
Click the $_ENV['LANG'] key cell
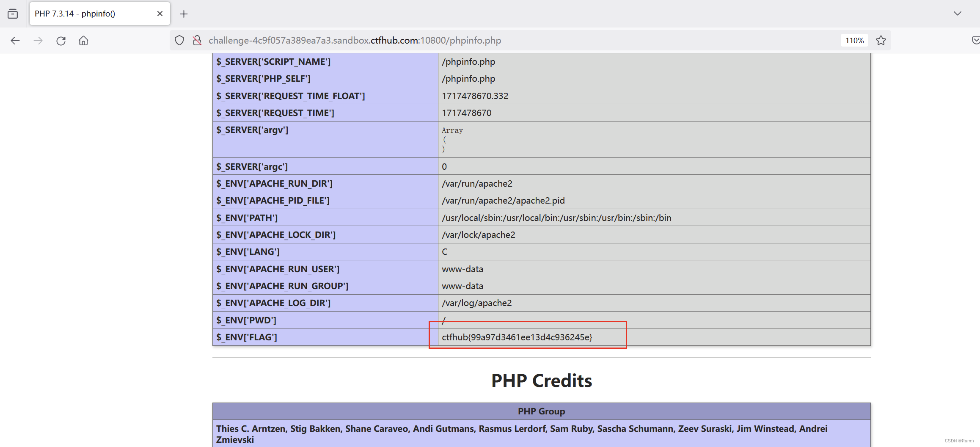point(325,252)
